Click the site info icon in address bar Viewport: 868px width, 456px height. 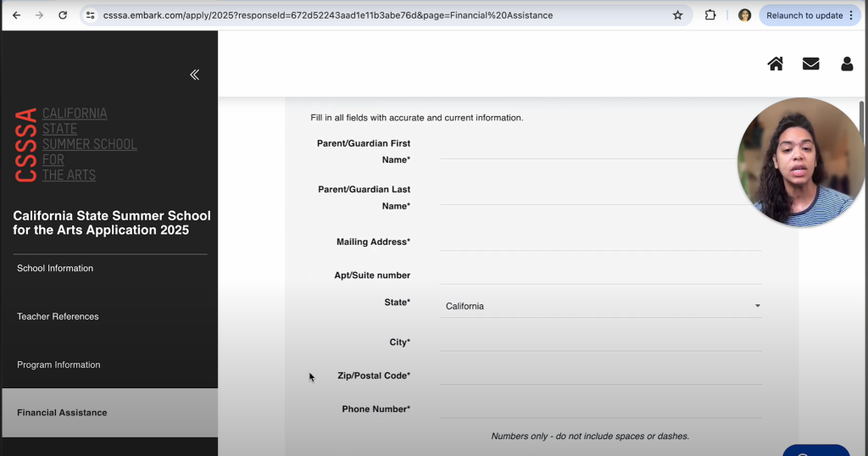pyautogui.click(x=91, y=15)
